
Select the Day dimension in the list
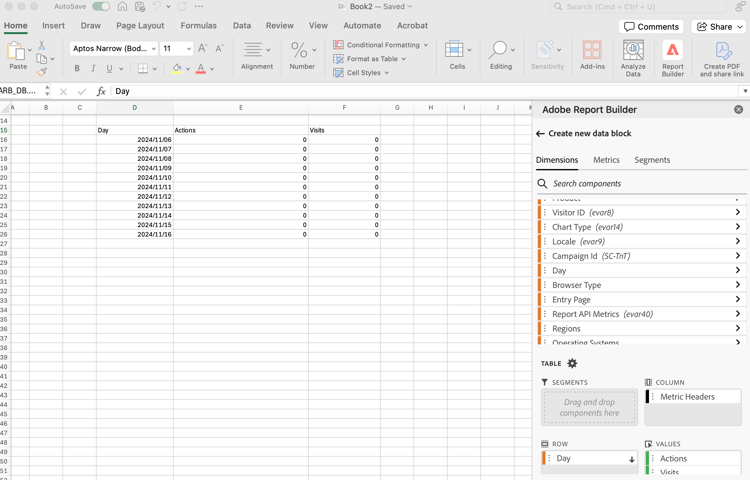641,270
